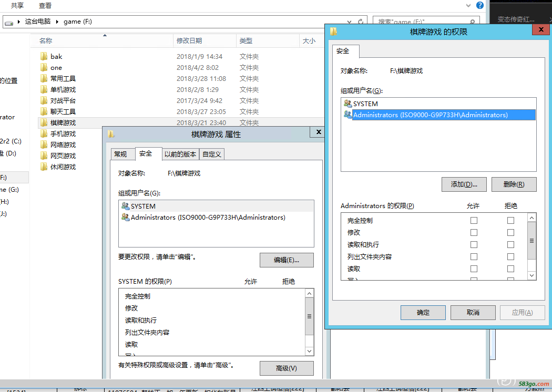Select the 网络游戏 folder icon

[44, 145]
